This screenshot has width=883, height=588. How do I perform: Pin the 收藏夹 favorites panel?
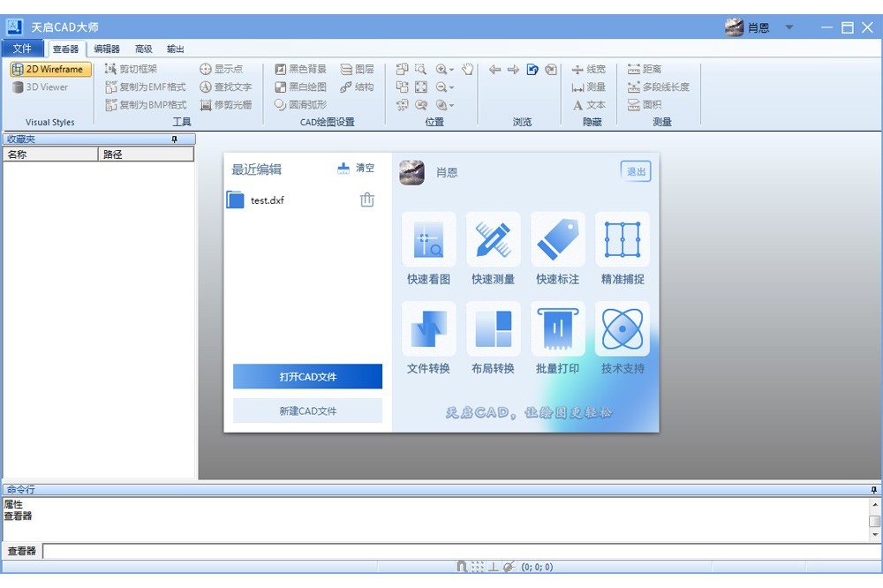click(x=175, y=139)
